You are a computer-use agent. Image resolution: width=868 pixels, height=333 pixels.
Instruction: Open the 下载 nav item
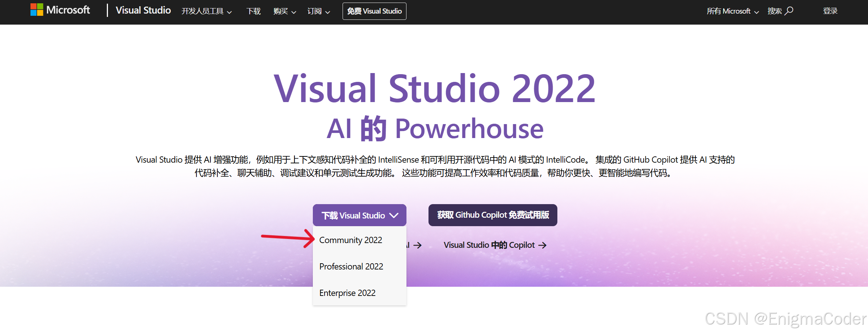coord(253,11)
